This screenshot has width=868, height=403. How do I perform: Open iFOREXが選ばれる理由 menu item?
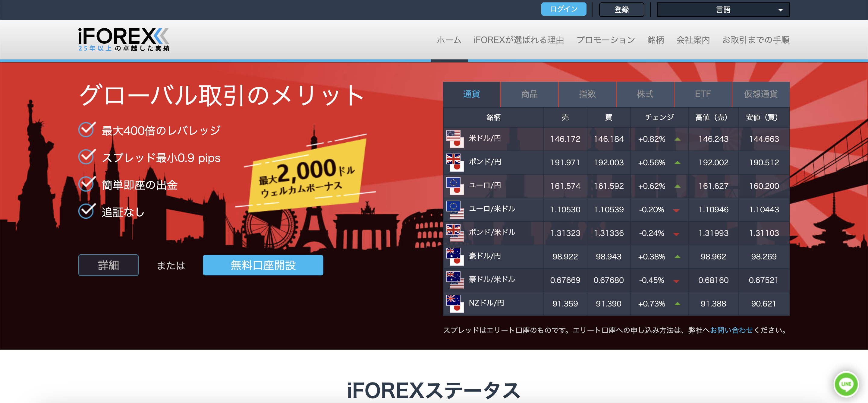point(519,40)
